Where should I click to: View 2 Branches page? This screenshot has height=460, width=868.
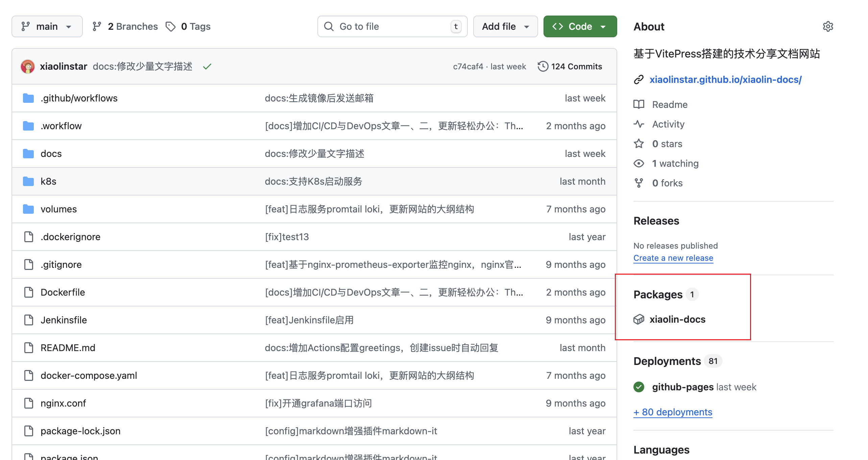pos(125,26)
